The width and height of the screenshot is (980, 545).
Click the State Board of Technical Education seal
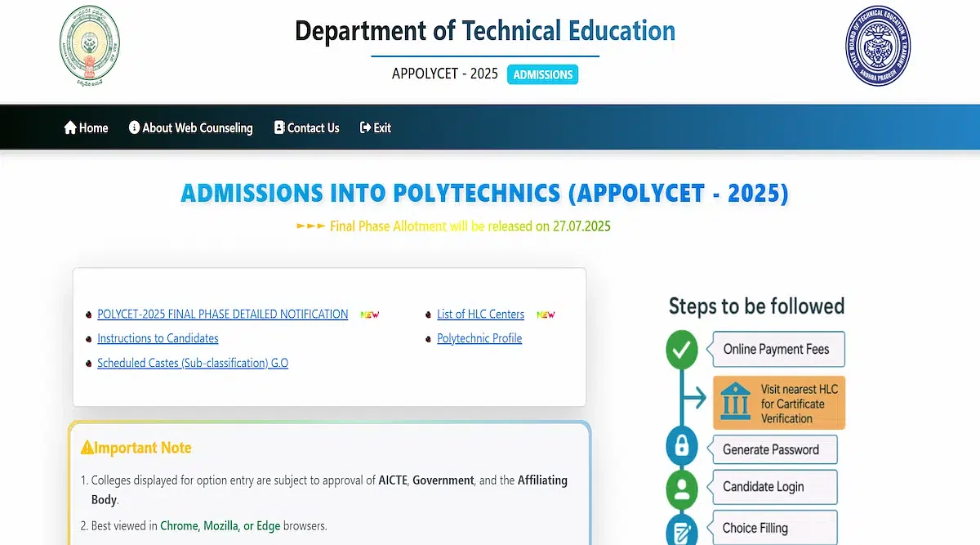(x=878, y=45)
